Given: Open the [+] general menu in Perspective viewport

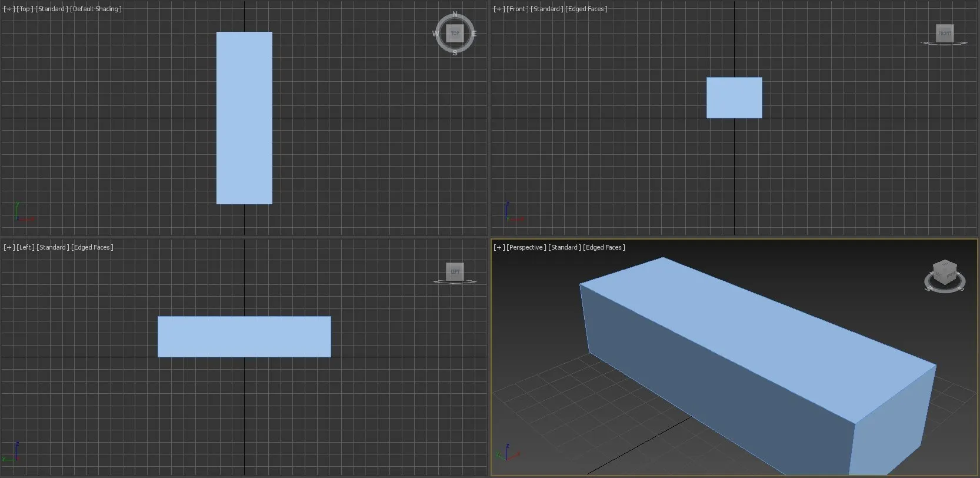Looking at the screenshot, I should point(499,247).
